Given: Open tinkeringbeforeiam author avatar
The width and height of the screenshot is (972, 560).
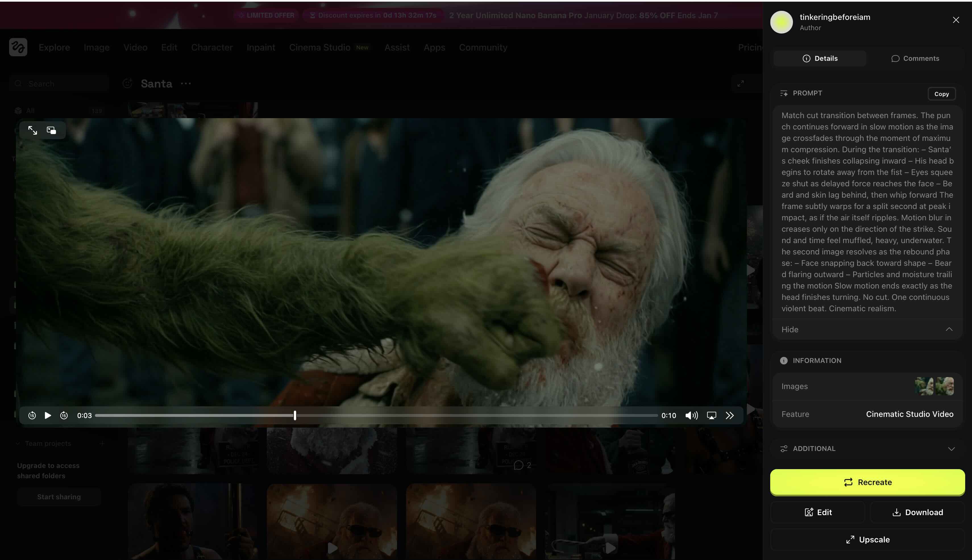Looking at the screenshot, I should [x=781, y=22].
